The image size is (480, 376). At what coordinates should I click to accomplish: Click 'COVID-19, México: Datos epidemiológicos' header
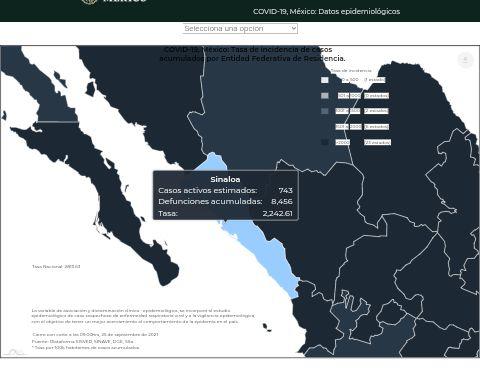[x=326, y=11]
